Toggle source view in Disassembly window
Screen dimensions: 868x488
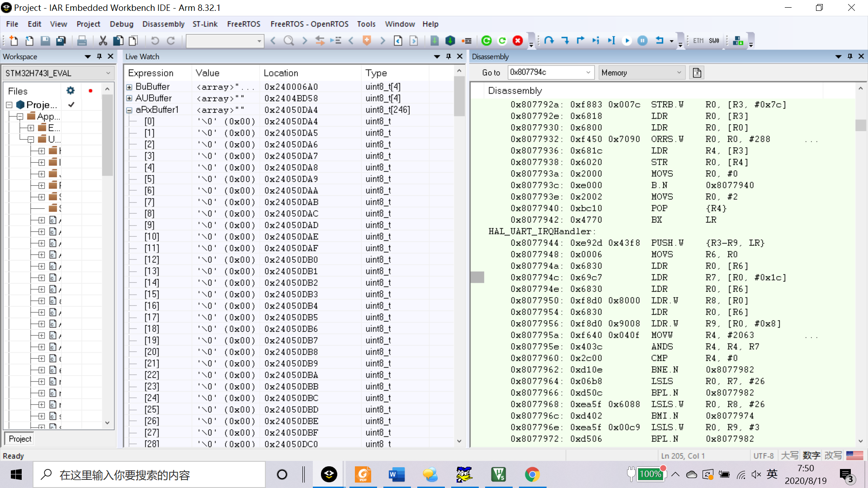(x=697, y=73)
